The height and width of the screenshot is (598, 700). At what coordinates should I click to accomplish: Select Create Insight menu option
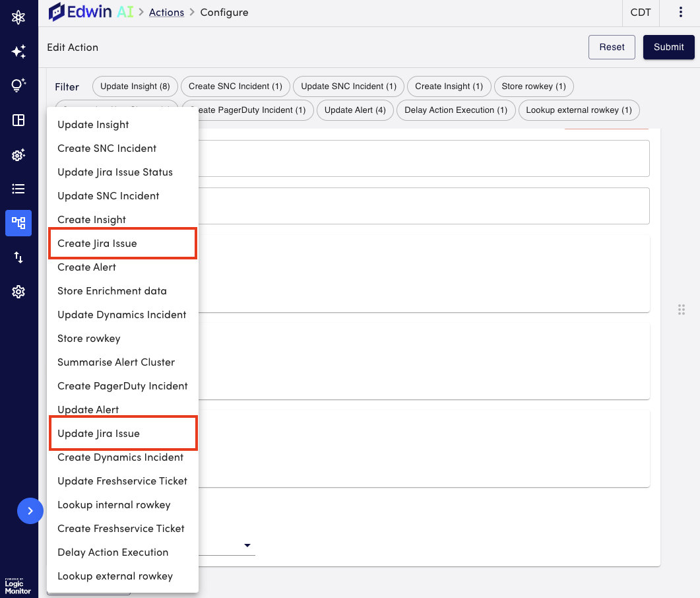[122, 219]
